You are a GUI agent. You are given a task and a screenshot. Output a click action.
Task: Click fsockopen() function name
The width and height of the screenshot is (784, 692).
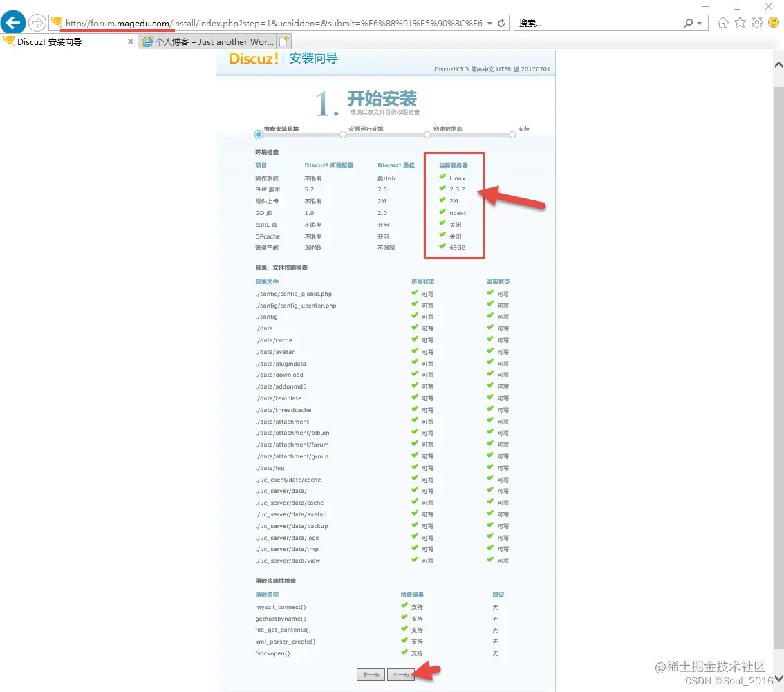coord(272,653)
